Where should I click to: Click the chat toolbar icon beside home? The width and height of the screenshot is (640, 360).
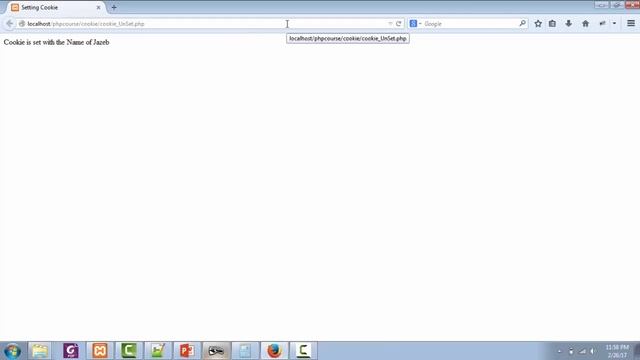(x=602, y=24)
